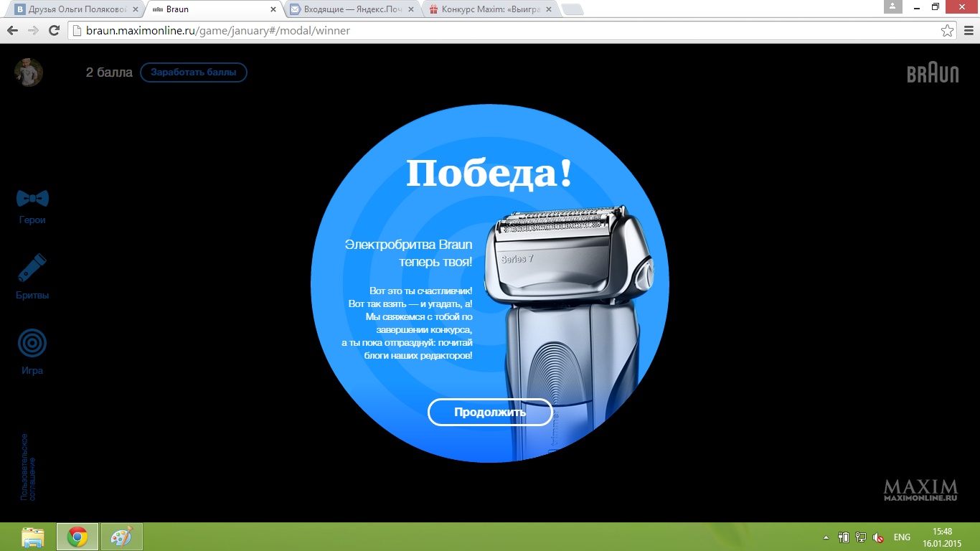Close the Braun browser tab

point(273,10)
